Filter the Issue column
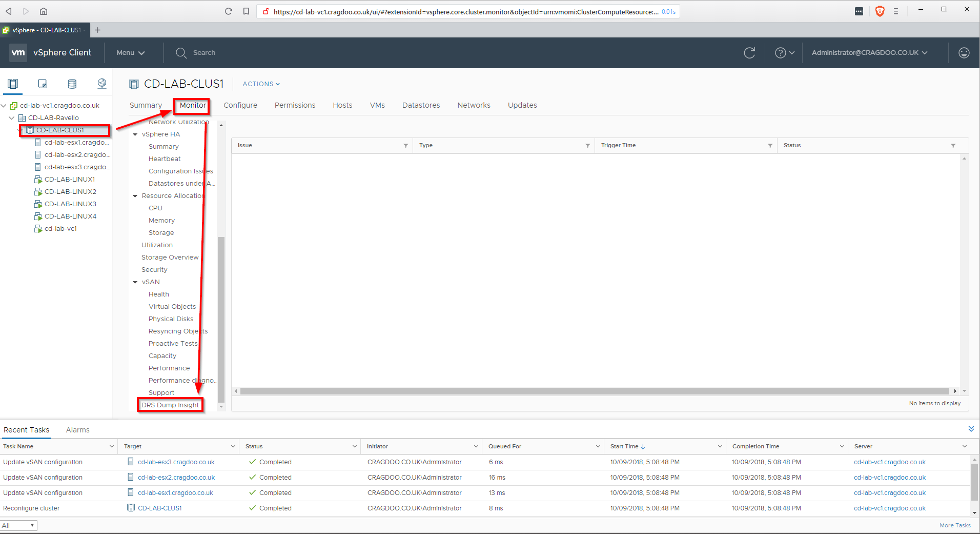Viewport: 980px width, 534px height. pos(405,146)
